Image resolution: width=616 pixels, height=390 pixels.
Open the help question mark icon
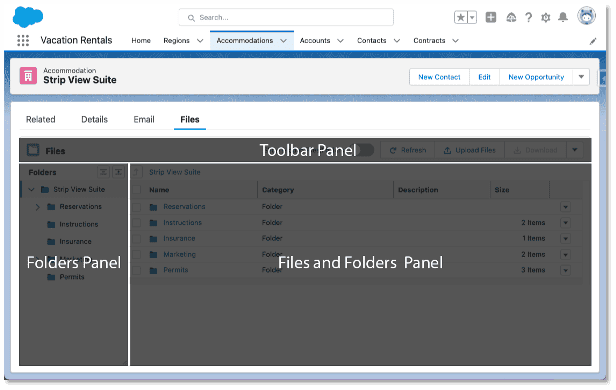529,17
